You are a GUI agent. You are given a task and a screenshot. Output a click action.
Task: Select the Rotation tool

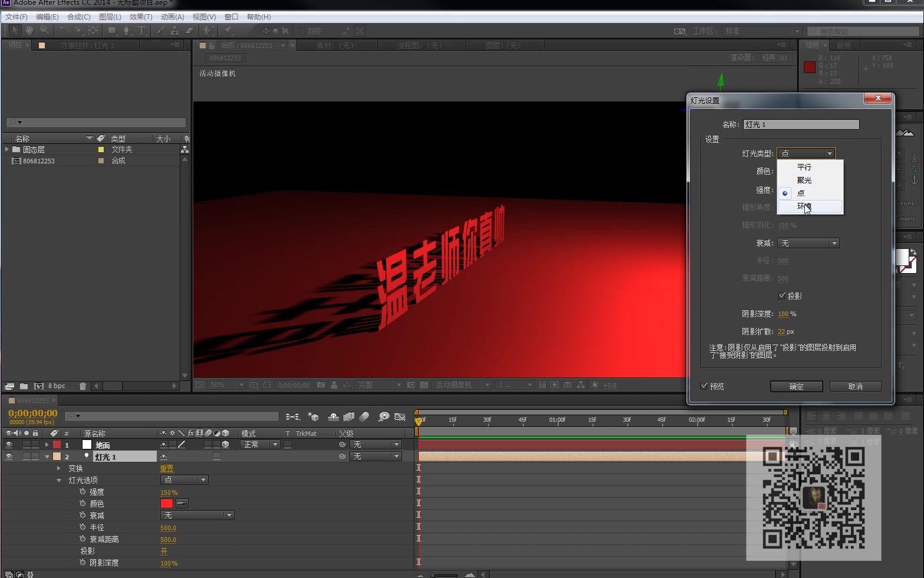tap(63, 31)
